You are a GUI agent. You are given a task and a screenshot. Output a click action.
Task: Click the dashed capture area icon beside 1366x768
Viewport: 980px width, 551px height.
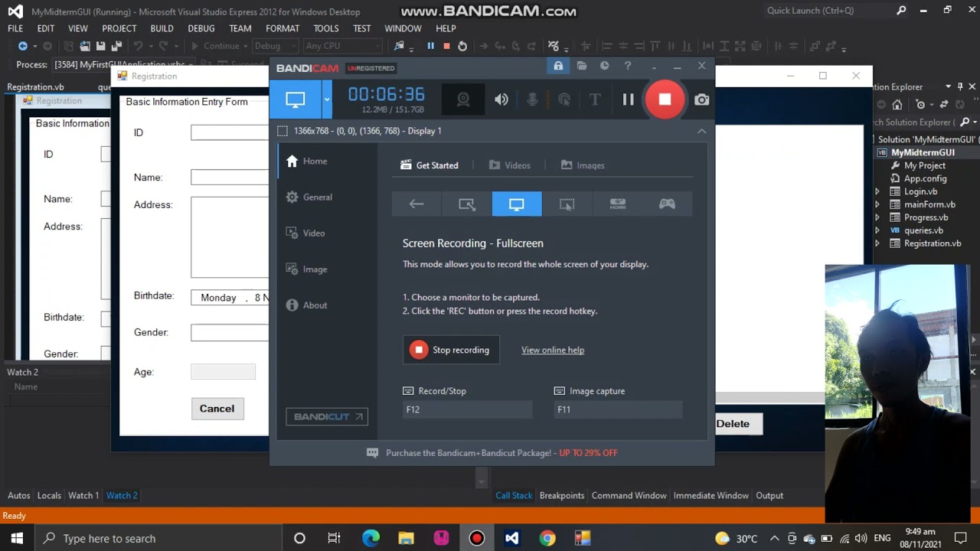tap(283, 131)
